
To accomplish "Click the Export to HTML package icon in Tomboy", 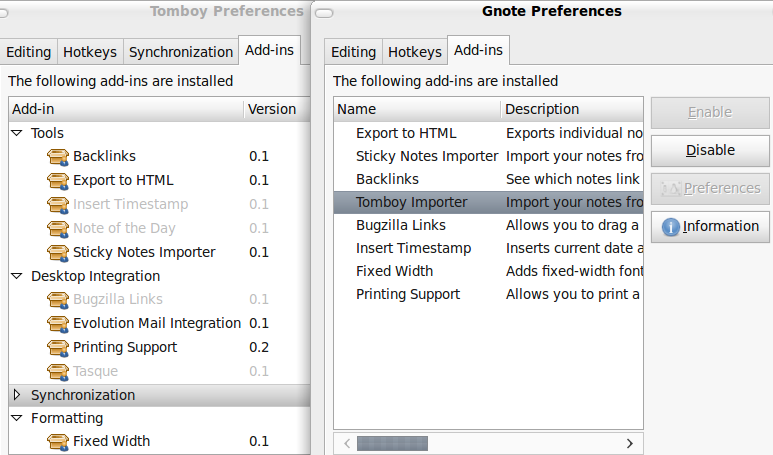I will (x=58, y=181).
